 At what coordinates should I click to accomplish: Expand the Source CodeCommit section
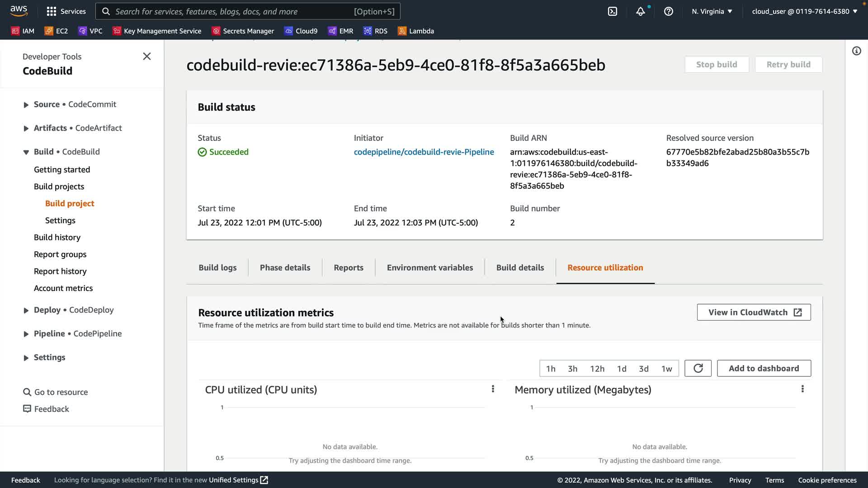tap(26, 105)
